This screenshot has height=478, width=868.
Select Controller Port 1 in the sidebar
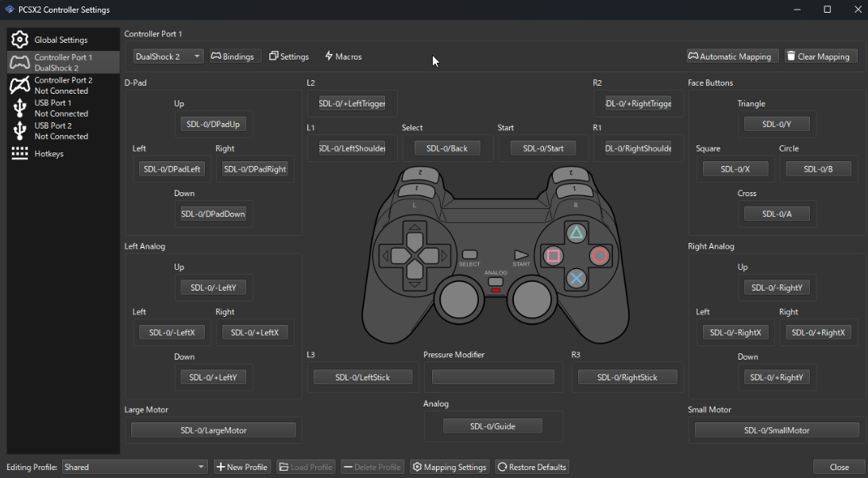point(62,60)
